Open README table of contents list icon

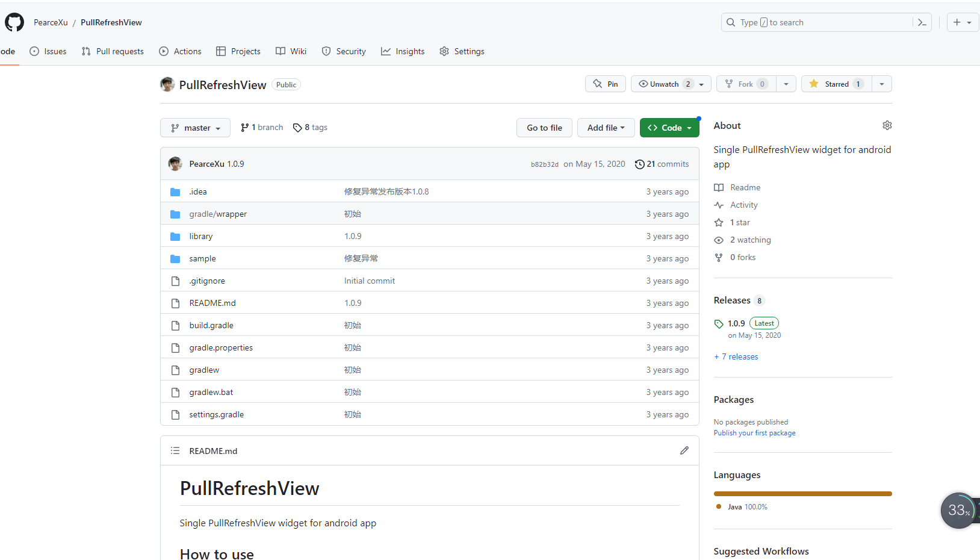pos(175,450)
